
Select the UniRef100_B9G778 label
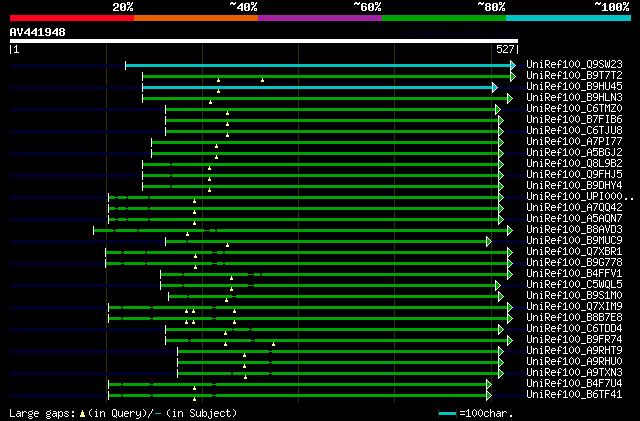click(574, 263)
